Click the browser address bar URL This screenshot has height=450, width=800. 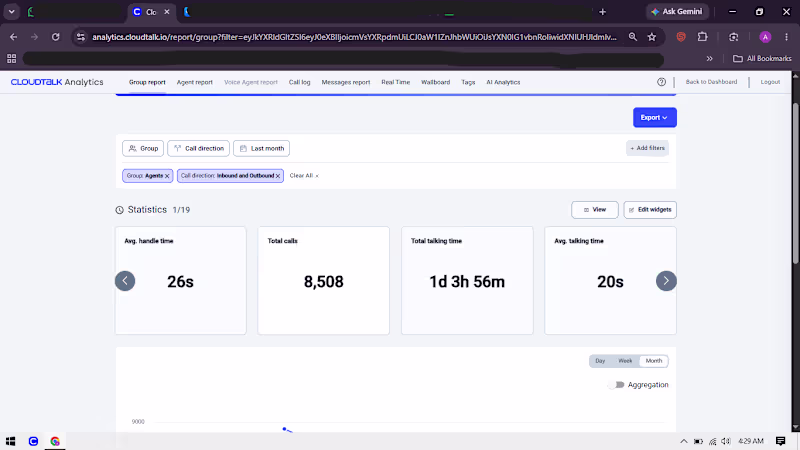(x=354, y=37)
